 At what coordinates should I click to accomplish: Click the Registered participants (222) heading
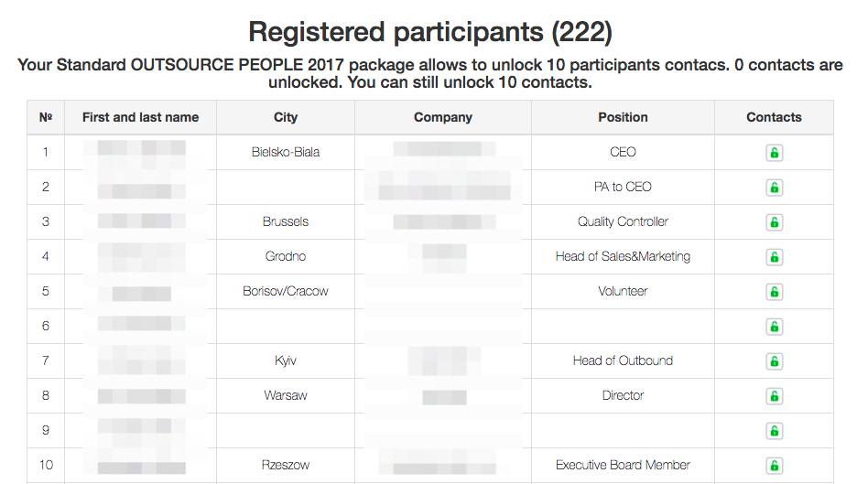click(430, 32)
